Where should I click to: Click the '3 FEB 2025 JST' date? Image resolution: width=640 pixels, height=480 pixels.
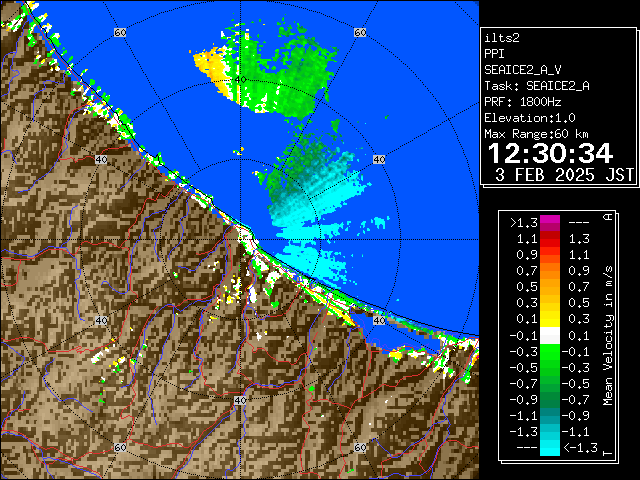coord(565,175)
